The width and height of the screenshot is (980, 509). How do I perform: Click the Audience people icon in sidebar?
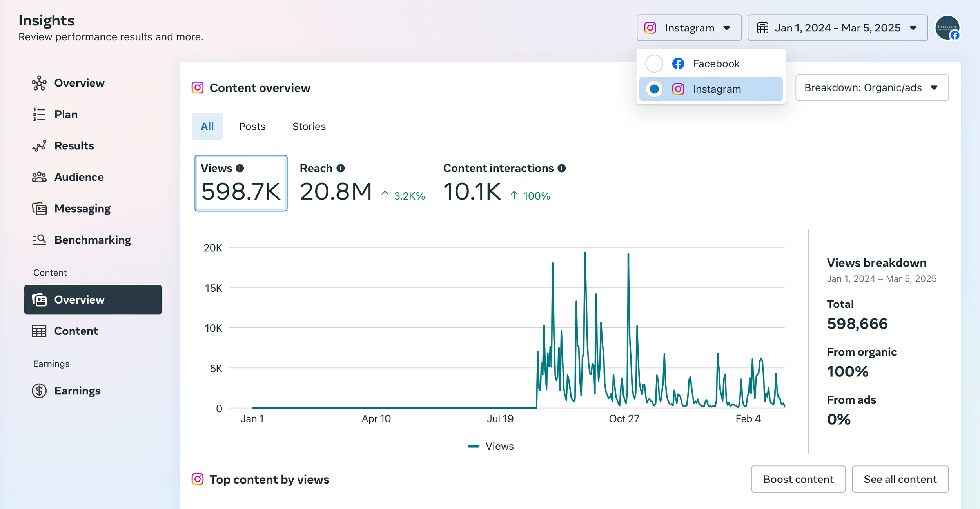[x=39, y=177]
